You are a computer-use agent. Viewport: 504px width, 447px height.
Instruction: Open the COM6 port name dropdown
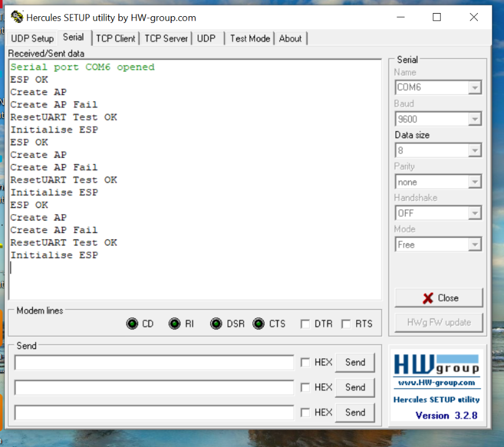click(x=474, y=88)
